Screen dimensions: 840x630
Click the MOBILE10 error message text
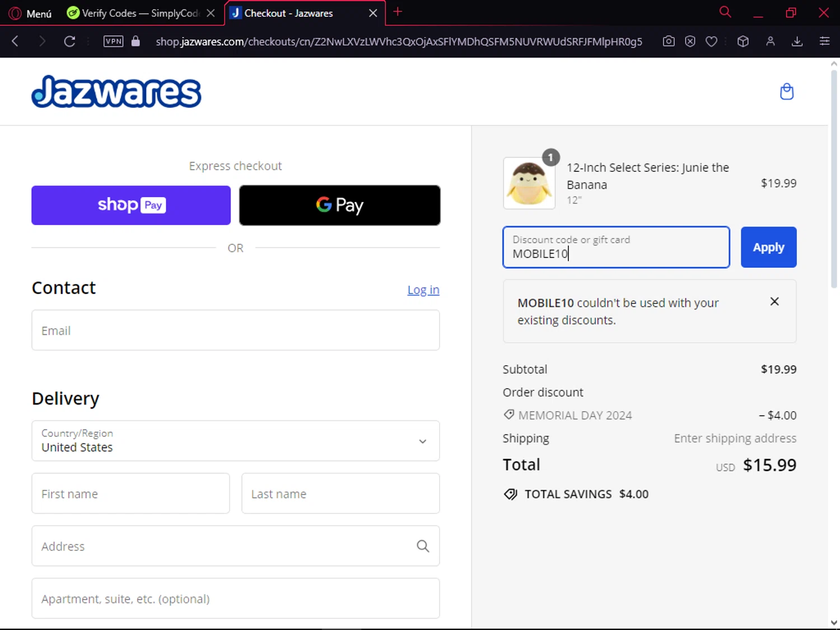[x=618, y=311]
